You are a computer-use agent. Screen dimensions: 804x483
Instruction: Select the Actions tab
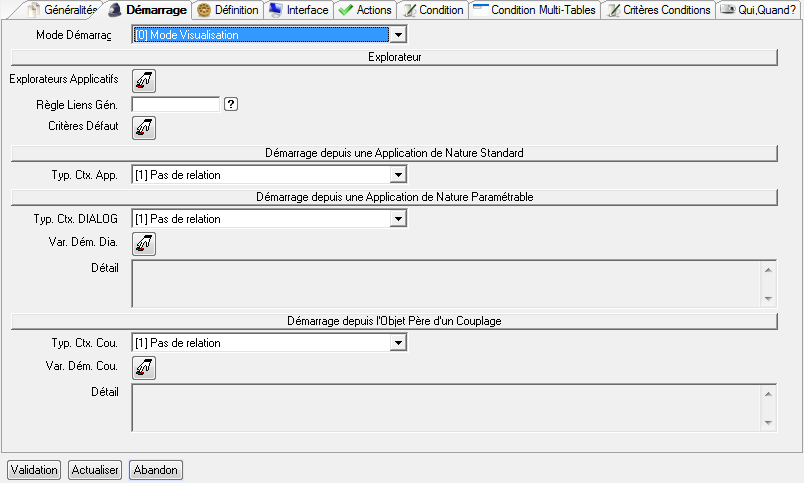[365, 10]
